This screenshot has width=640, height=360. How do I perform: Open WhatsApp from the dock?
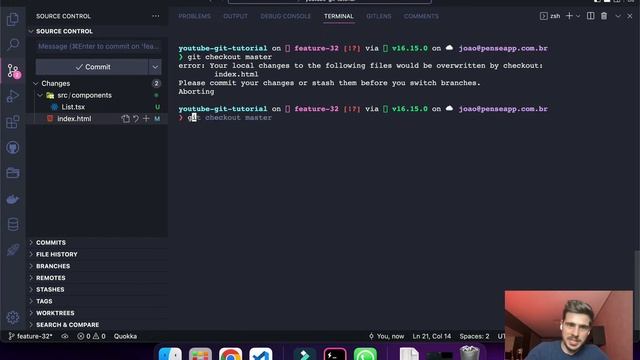[x=365, y=353]
